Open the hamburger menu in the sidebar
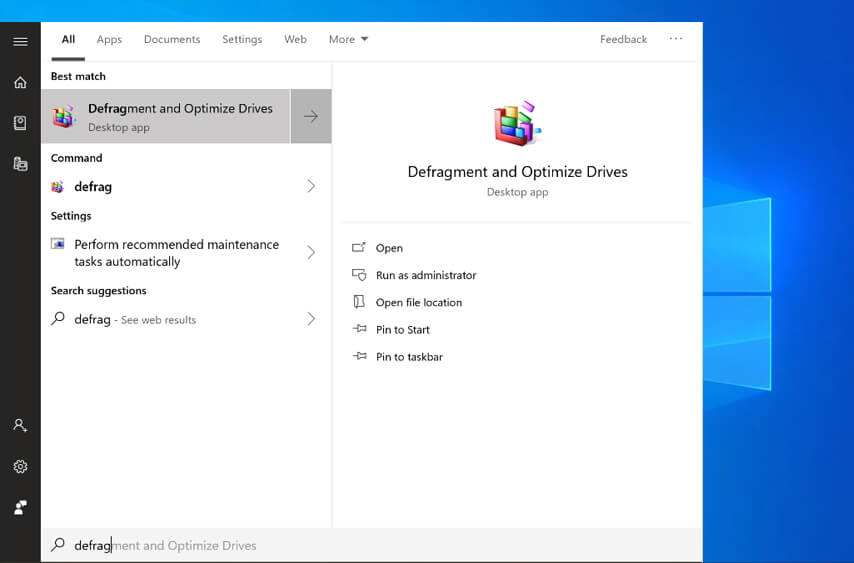This screenshot has height=563, width=854. point(20,41)
